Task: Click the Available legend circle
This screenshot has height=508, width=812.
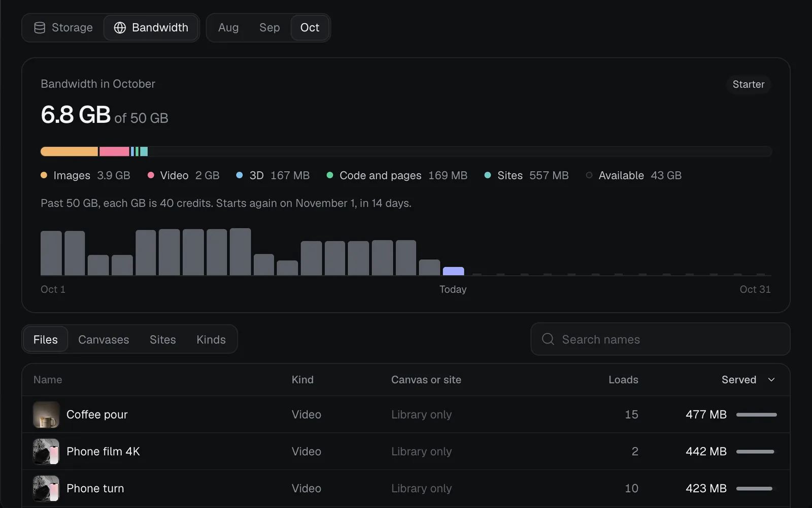Action: point(589,175)
